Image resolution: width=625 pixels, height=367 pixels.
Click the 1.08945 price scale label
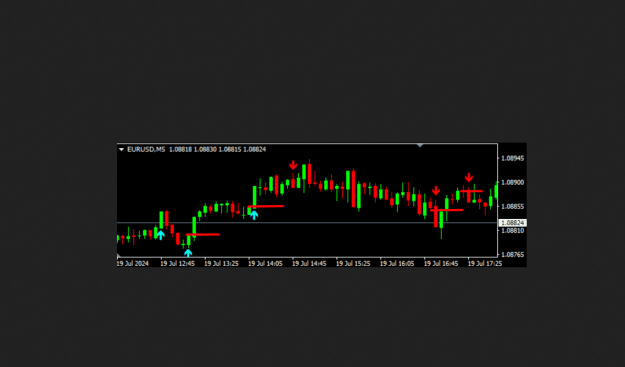point(513,158)
